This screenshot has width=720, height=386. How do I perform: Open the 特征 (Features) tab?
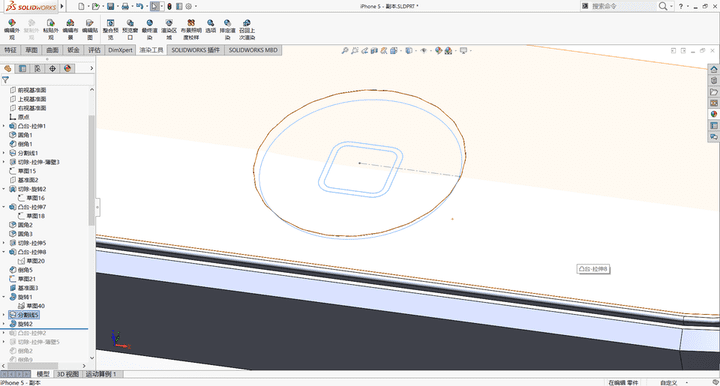(10, 50)
